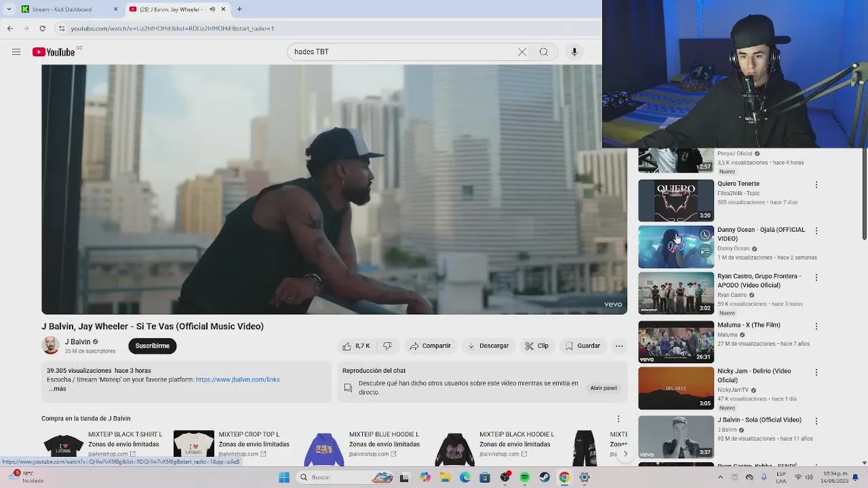
Task: Go back in the browser
Action: pos(10,28)
